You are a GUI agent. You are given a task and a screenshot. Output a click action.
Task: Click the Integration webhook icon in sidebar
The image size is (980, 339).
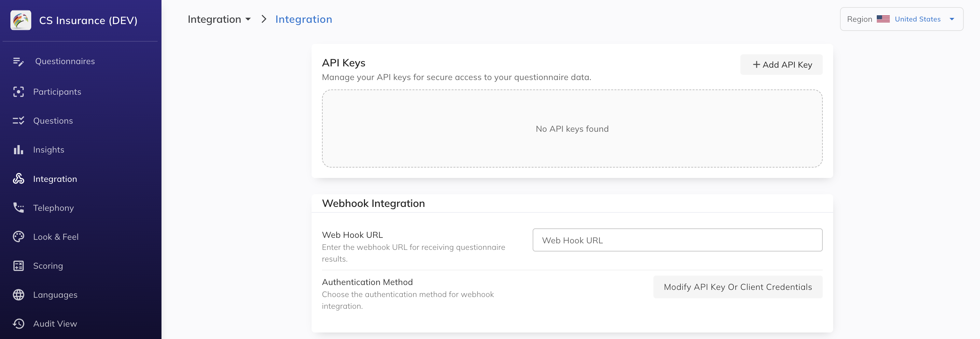click(x=18, y=179)
